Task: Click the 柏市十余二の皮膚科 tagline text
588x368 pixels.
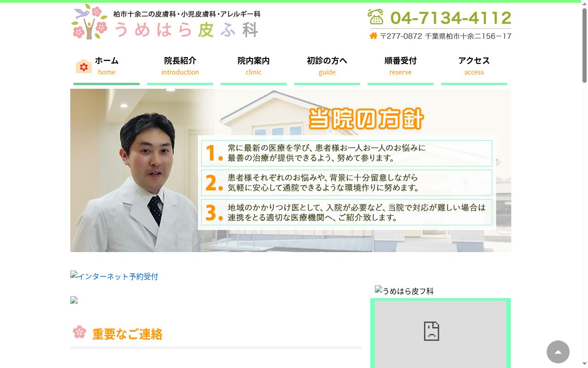Action: (x=187, y=14)
